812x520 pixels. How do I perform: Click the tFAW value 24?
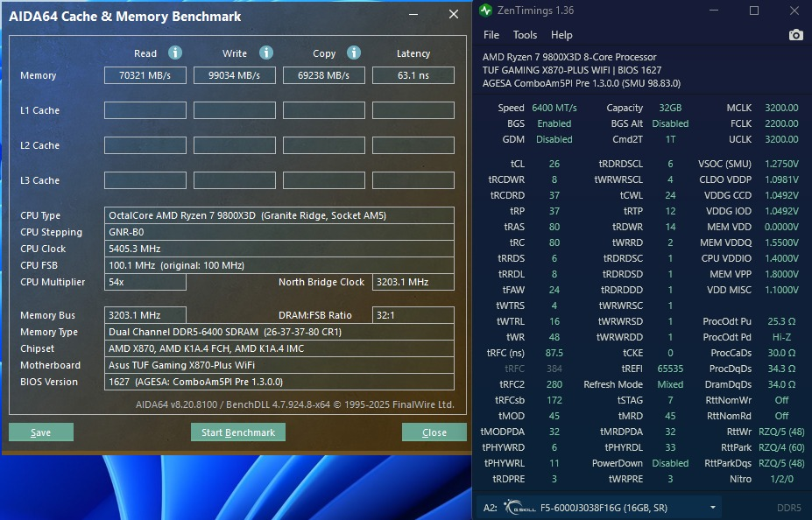[554, 290]
